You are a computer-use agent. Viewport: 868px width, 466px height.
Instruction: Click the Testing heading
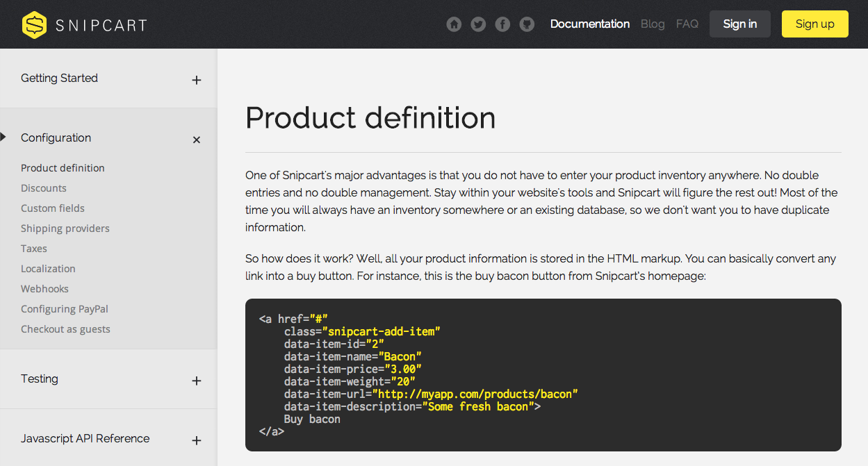40,379
